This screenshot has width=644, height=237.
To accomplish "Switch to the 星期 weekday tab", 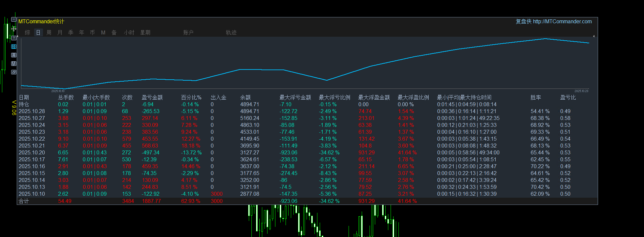I will coord(145,32).
